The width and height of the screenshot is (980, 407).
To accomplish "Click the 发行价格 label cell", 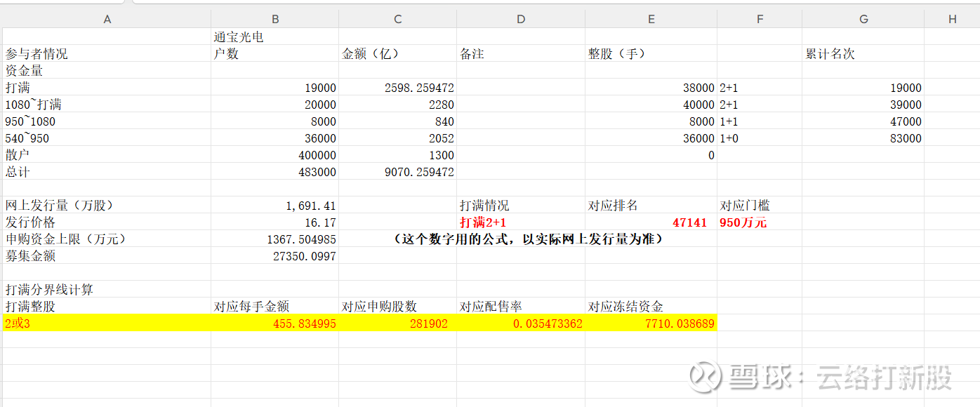I will (107, 222).
